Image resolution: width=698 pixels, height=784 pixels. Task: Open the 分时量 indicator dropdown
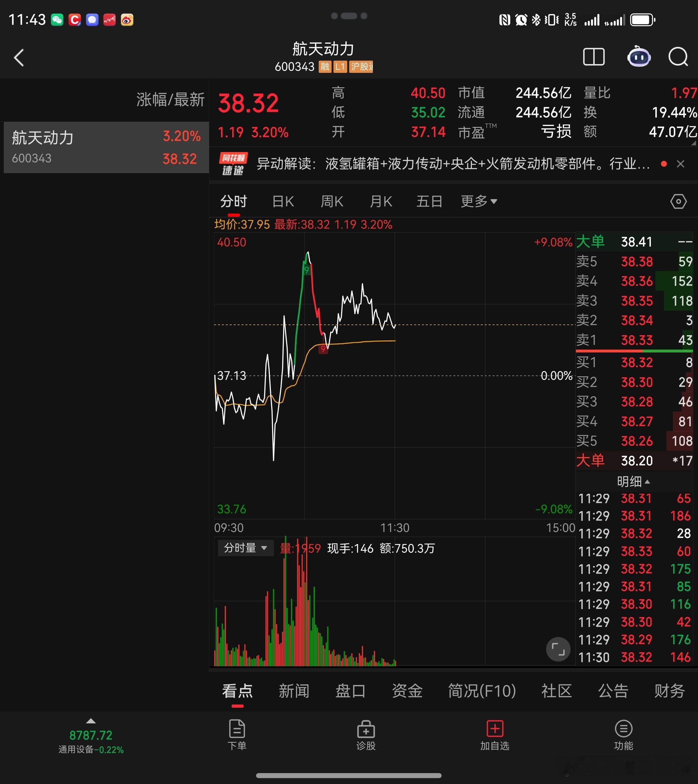(x=245, y=548)
